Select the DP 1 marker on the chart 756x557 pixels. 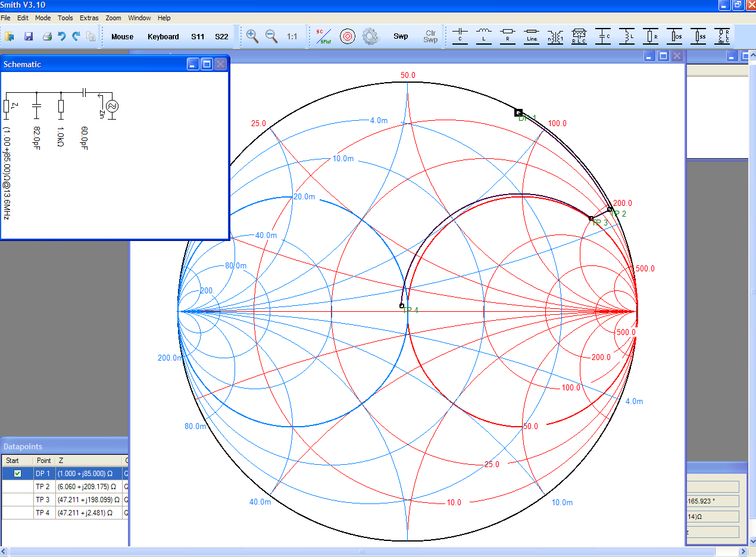click(x=518, y=112)
